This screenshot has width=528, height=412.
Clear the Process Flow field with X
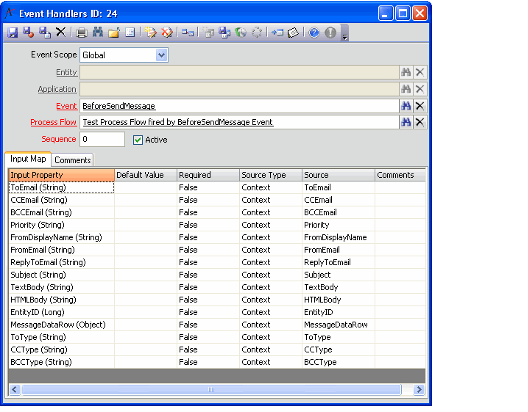[420, 122]
